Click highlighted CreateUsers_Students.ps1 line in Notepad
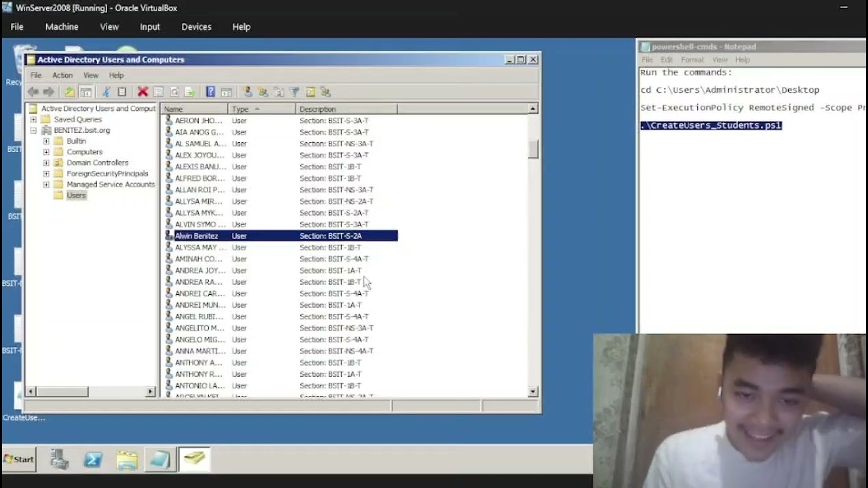This screenshot has height=488, width=868. (x=711, y=125)
